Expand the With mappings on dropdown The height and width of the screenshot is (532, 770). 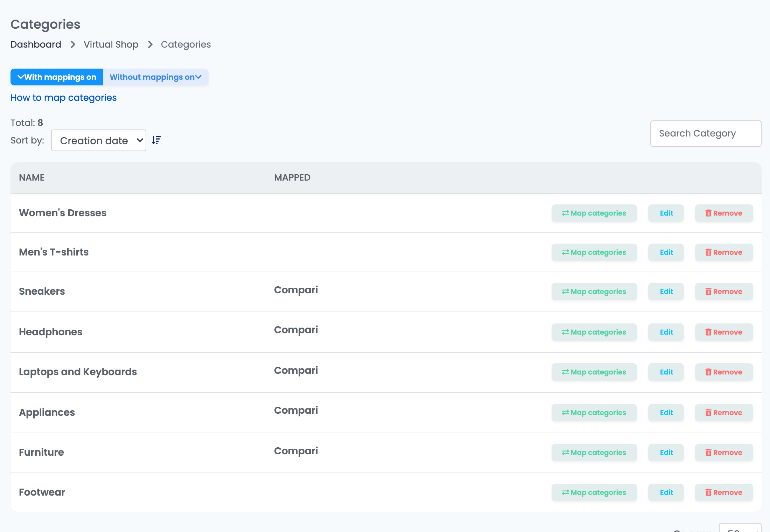tap(57, 77)
